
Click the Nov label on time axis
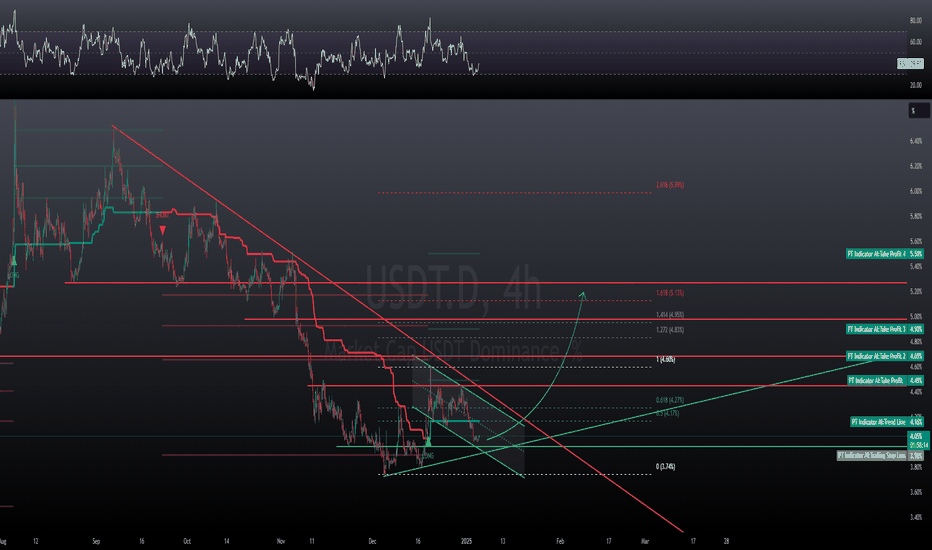[281, 541]
